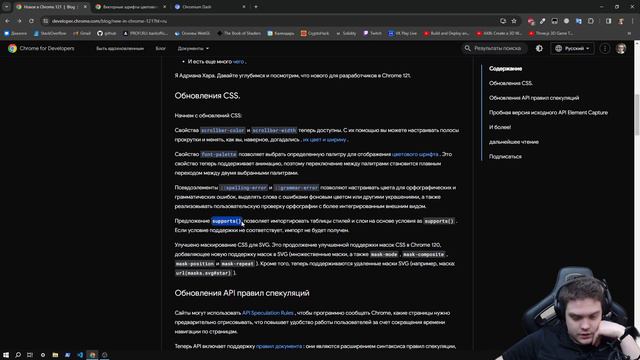
Task: Jump to Element Capture contents entry
Action: pyautogui.click(x=548, y=113)
